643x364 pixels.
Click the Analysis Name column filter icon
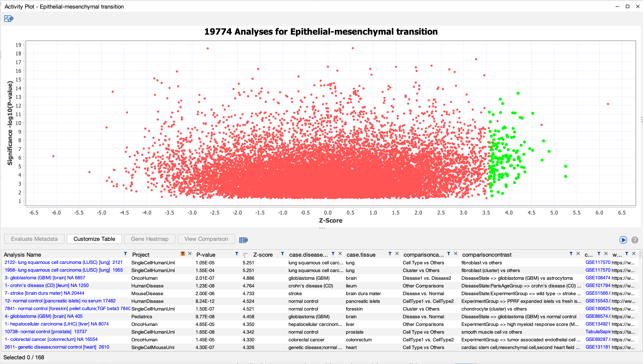[x=125, y=254]
